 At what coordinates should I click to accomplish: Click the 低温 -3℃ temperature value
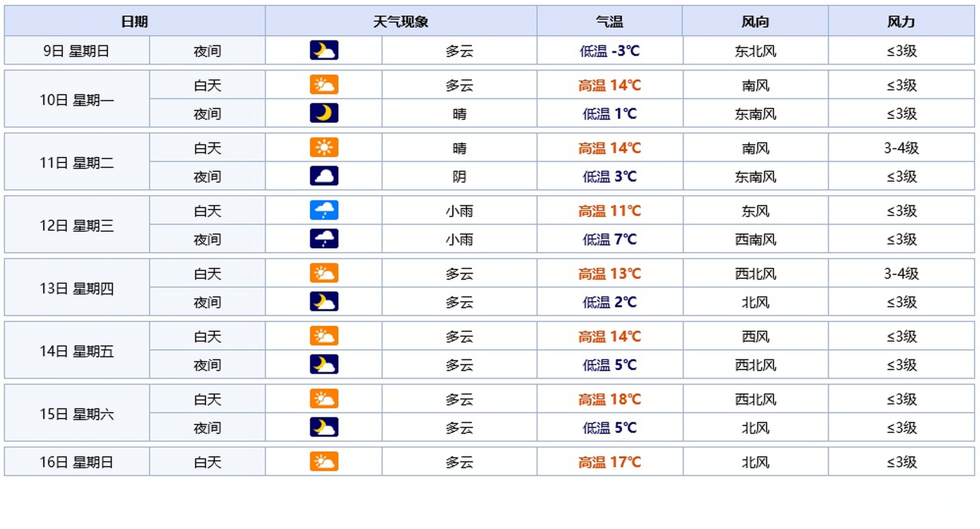point(609,51)
